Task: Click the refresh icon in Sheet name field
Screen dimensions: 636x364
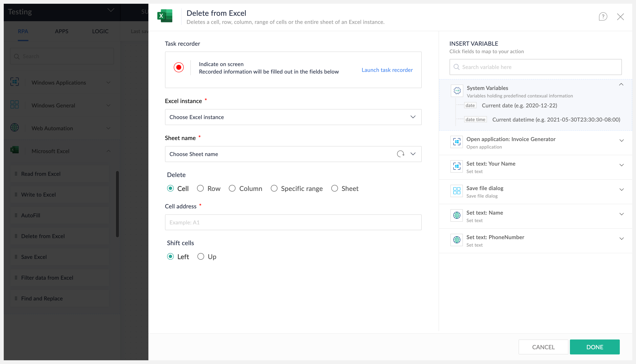Action: [x=400, y=154]
